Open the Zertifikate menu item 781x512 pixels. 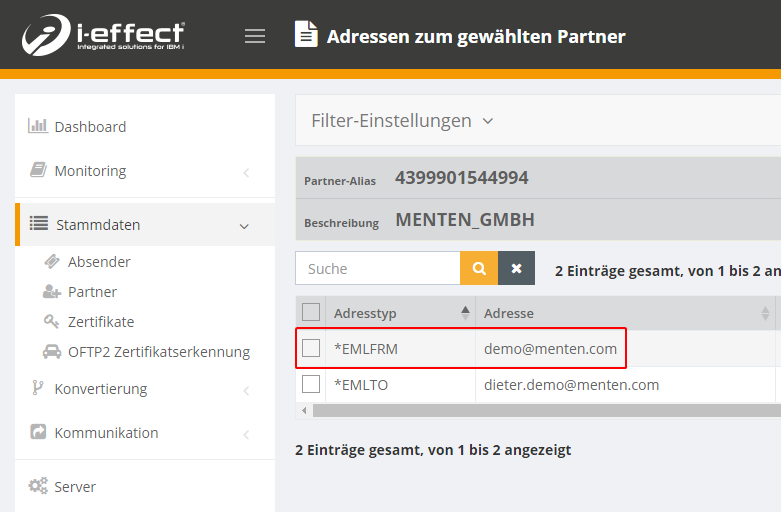100,322
